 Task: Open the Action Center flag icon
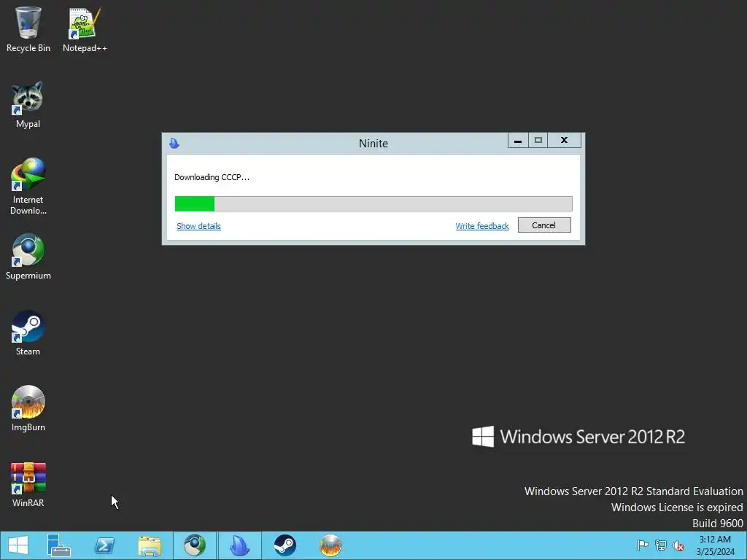(643, 545)
